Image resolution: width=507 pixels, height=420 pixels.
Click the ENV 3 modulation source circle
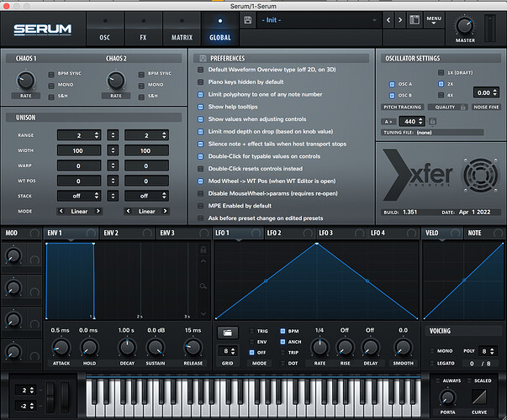[203, 233]
